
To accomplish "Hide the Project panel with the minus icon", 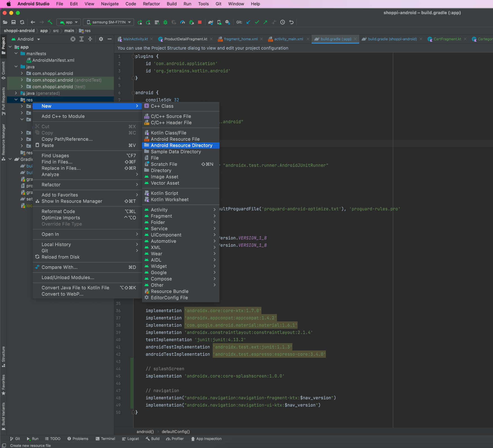I will (x=110, y=39).
